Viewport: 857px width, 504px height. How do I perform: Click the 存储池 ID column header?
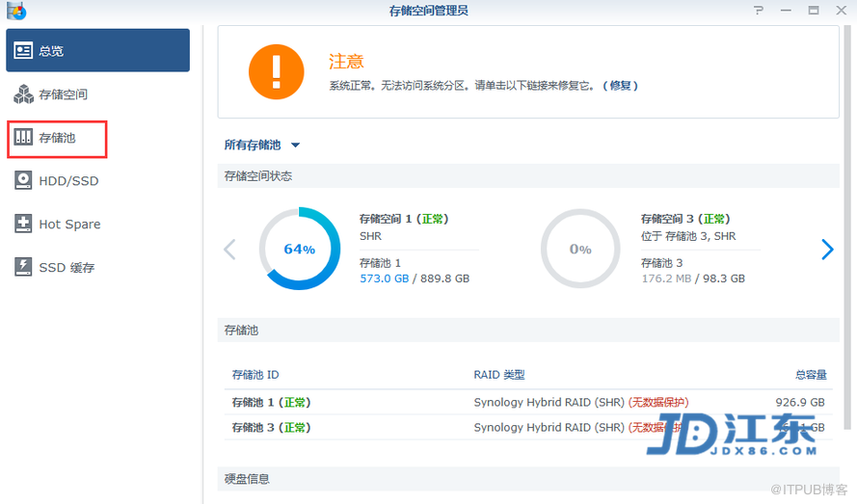255,375
